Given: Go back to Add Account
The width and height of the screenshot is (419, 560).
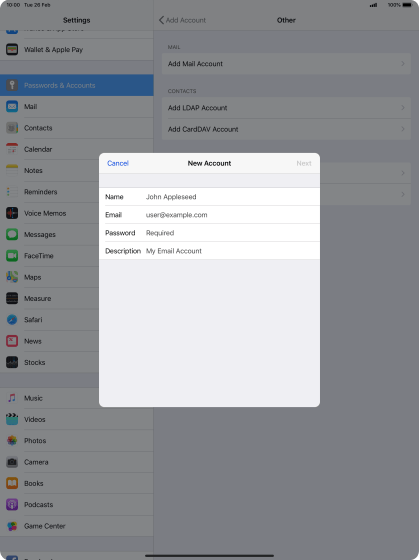Looking at the screenshot, I should [x=183, y=20].
